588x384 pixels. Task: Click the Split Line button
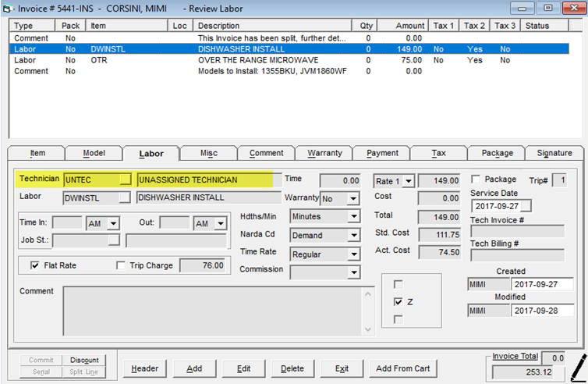point(84,372)
